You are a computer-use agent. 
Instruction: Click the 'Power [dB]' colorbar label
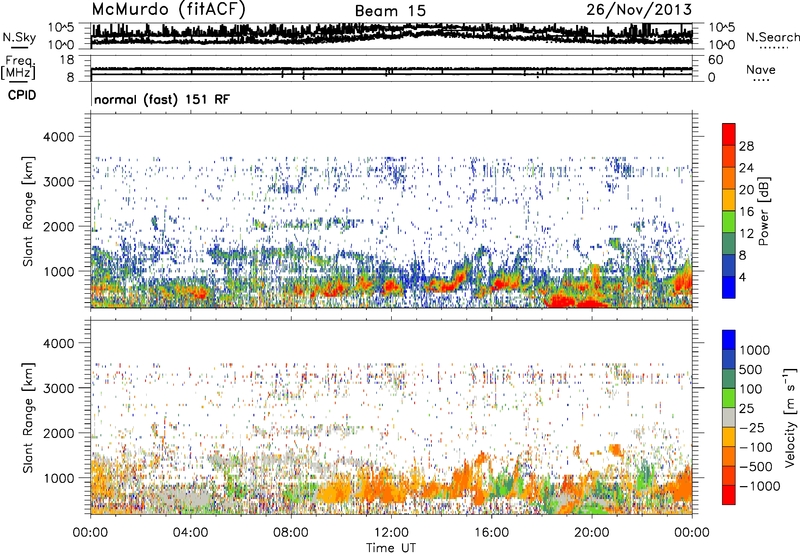[x=764, y=211]
